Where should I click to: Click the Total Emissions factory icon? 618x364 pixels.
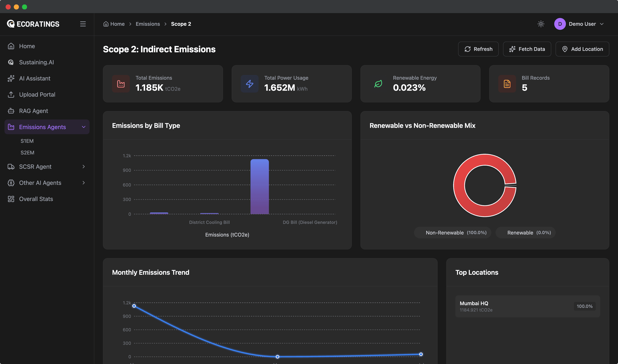pos(121,84)
